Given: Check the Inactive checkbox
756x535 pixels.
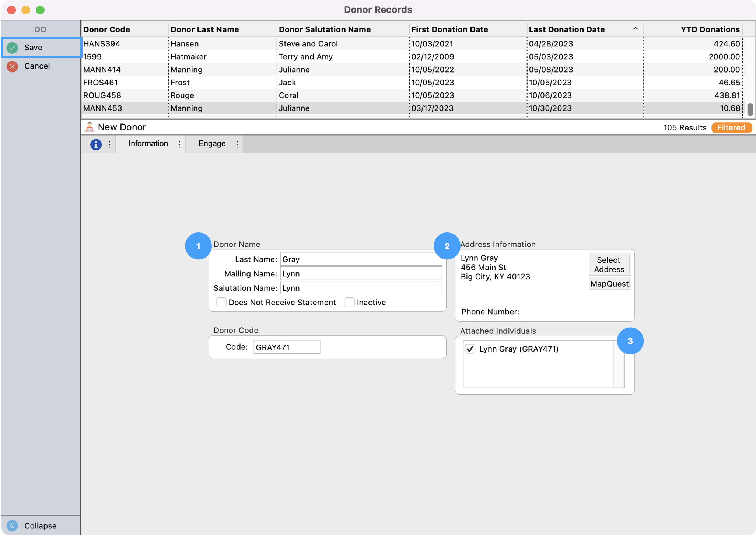Looking at the screenshot, I should coord(350,303).
